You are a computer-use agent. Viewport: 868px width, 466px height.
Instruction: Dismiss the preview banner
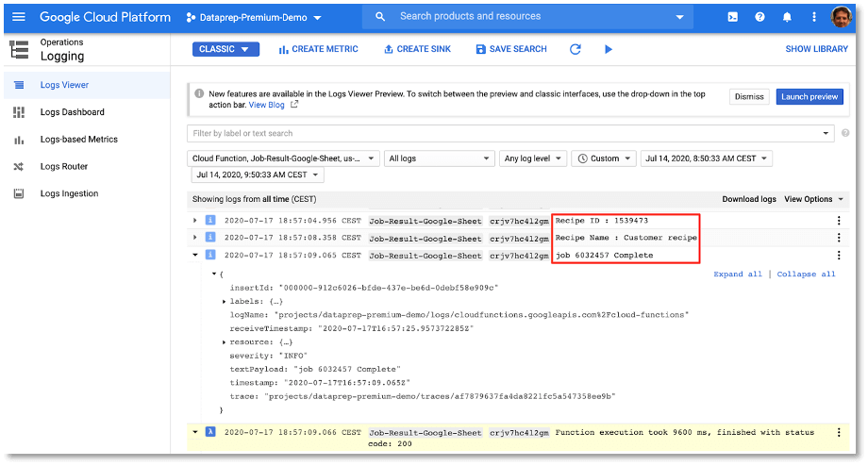click(x=749, y=97)
